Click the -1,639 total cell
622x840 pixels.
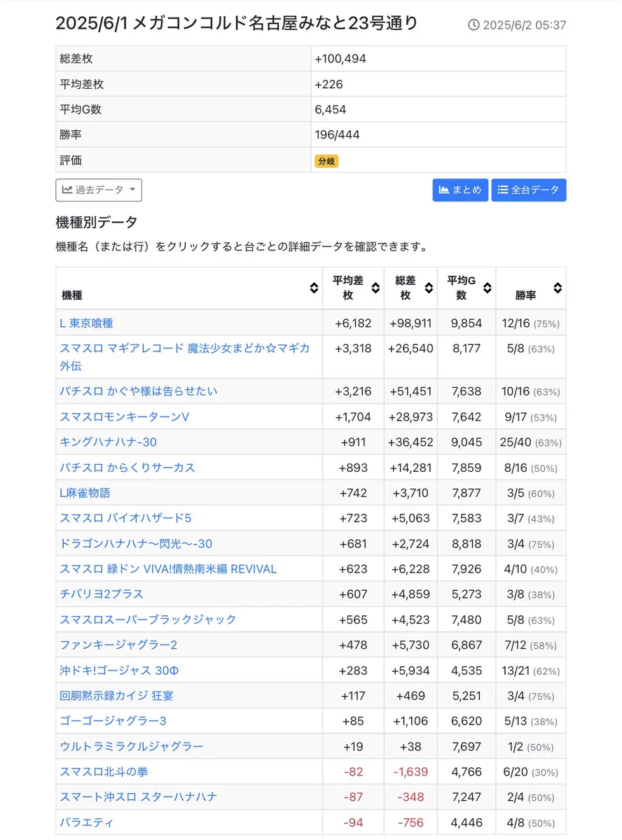[411, 772]
